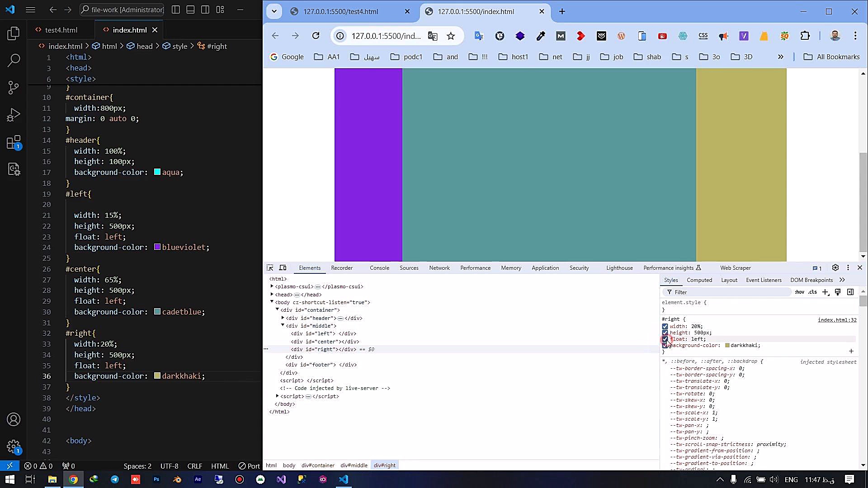Open the tab search dropdown in Chrome
The width and height of the screenshot is (868, 488).
(x=274, y=11)
